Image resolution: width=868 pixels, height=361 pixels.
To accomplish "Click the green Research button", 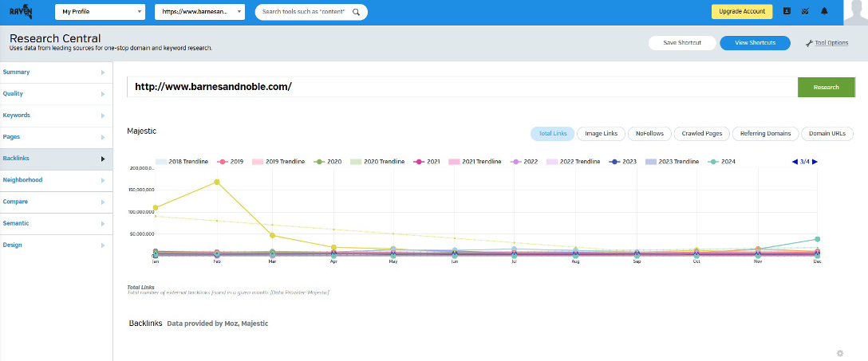I will [x=826, y=88].
